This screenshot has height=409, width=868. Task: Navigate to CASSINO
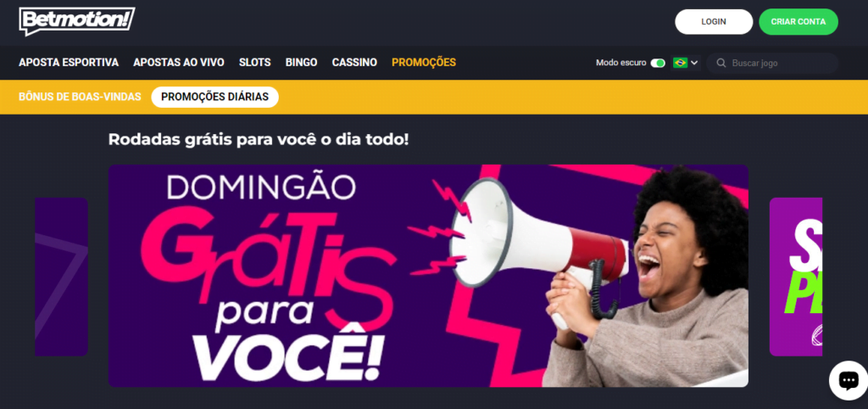click(354, 63)
